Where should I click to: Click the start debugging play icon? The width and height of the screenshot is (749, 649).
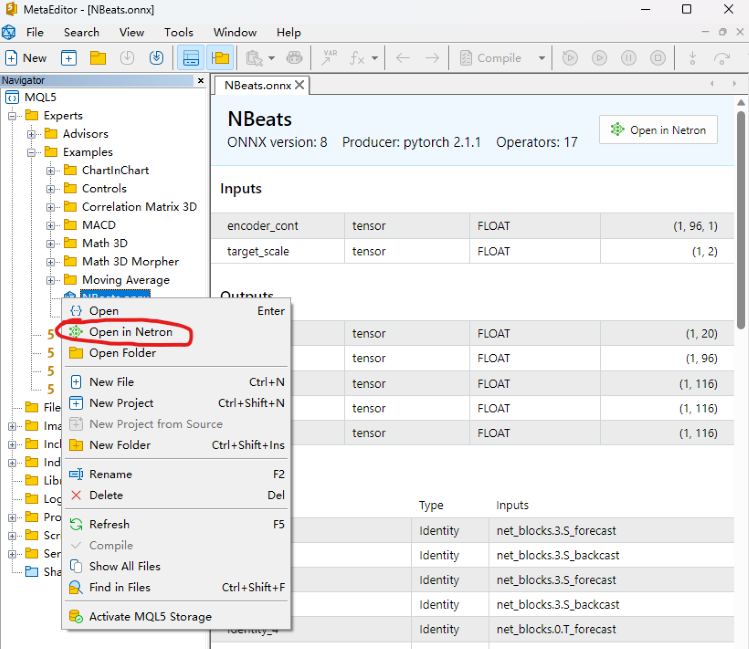coord(570,58)
